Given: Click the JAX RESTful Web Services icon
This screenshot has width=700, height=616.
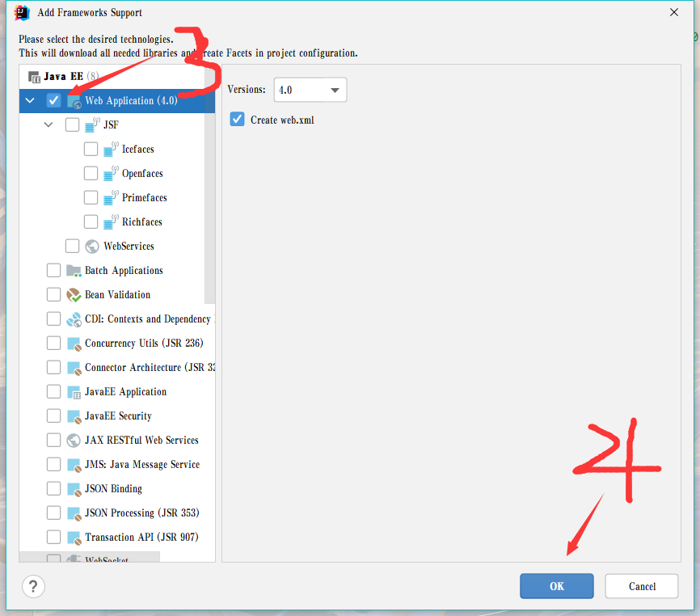Looking at the screenshot, I should point(74,441).
